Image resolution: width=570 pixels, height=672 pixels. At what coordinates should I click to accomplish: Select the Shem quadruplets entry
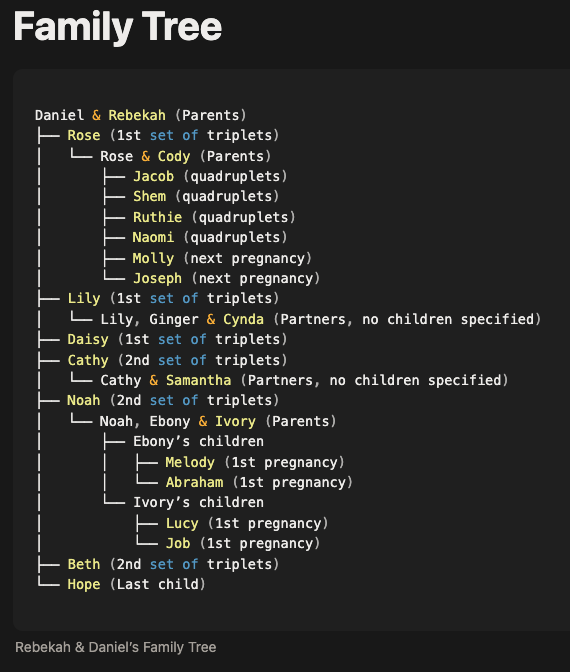click(206, 196)
